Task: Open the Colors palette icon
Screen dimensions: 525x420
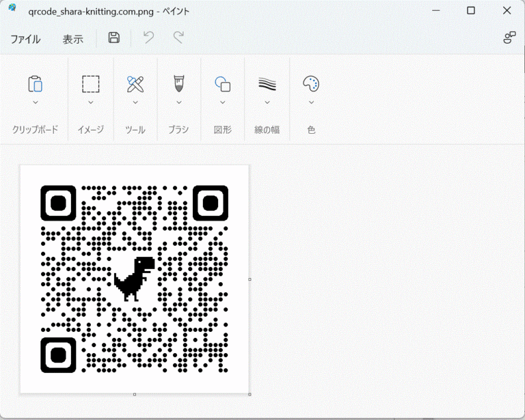Action: 311,84
